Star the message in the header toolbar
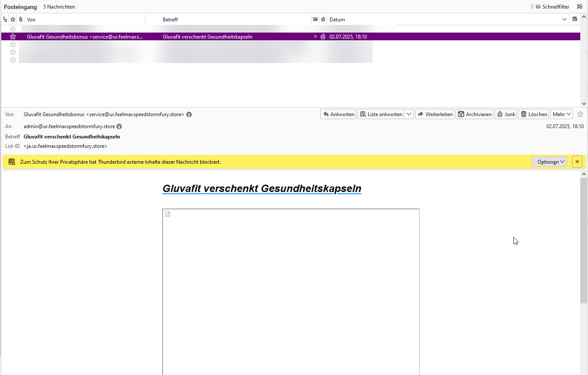 coord(580,114)
